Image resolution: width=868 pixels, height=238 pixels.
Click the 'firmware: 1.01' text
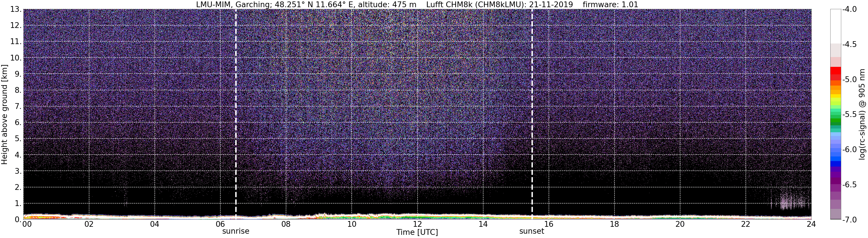tap(610, 5)
